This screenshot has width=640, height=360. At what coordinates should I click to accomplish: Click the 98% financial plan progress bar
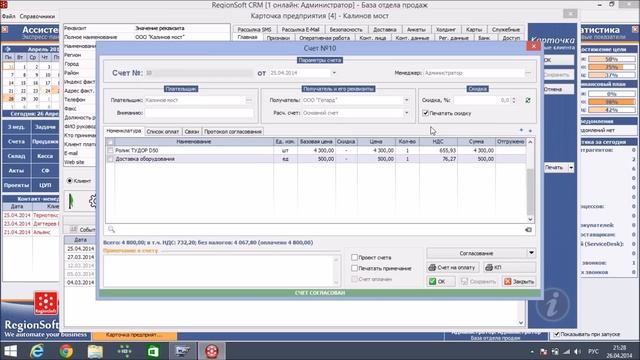[611, 102]
